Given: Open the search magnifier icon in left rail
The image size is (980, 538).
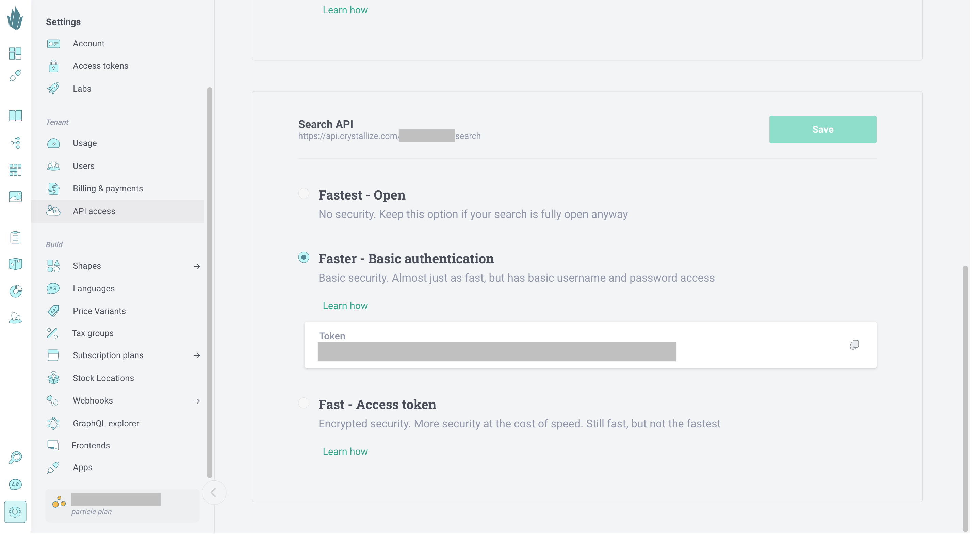Looking at the screenshot, I should tap(15, 457).
